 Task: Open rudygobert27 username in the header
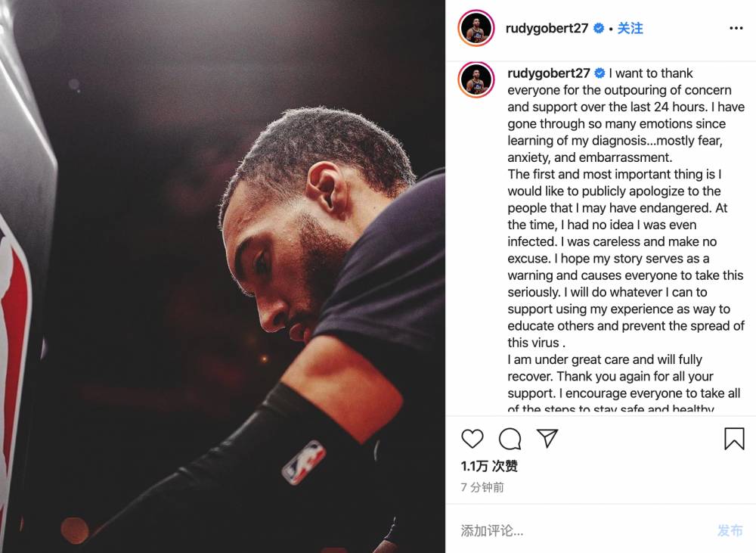tap(547, 29)
